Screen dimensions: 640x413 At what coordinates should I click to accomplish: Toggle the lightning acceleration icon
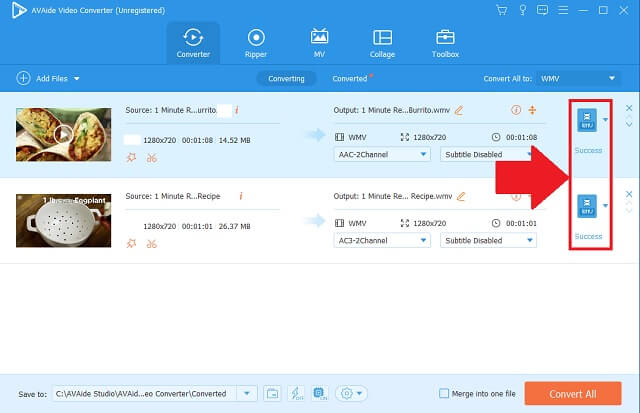pyautogui.click(x=296, y=393)
